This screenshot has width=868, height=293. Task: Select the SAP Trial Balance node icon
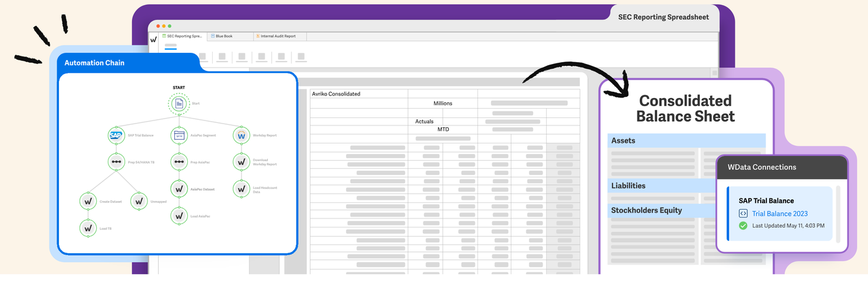pyautogui.click(x=116, y=135)
